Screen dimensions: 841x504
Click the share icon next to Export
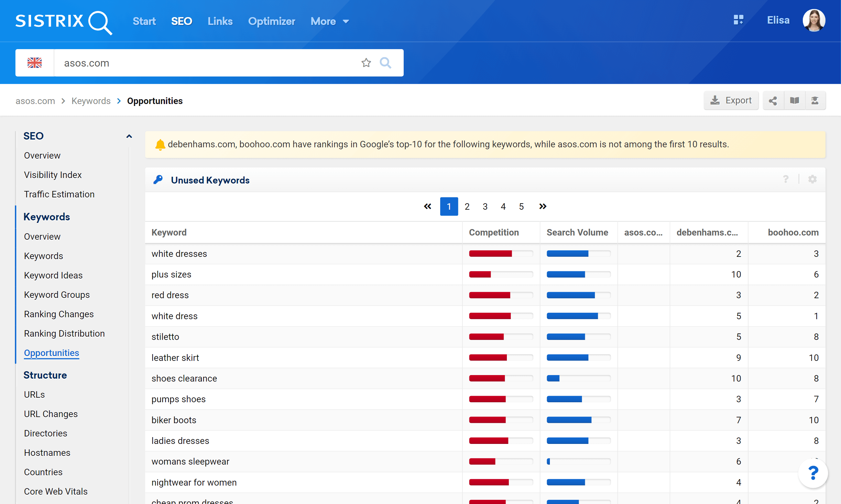pos(773,100)
